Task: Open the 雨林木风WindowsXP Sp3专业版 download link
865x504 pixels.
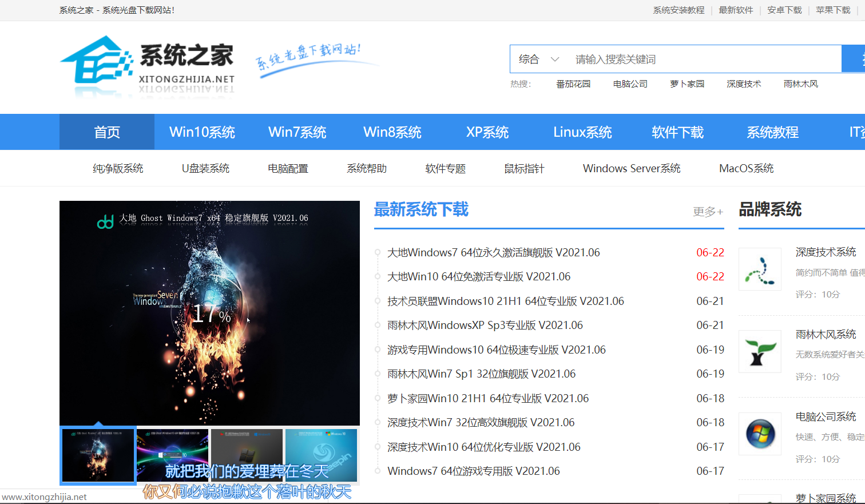Action: [x=485, y=325]
